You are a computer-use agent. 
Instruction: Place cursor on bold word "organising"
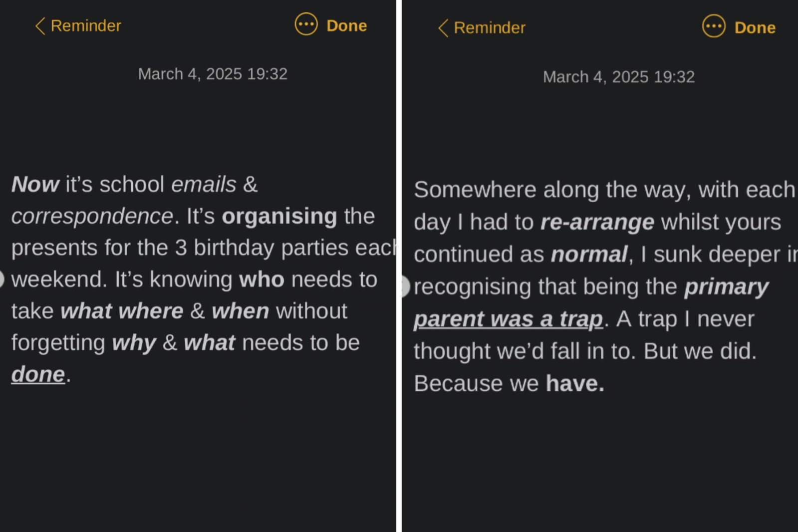[x=279, y=216]
